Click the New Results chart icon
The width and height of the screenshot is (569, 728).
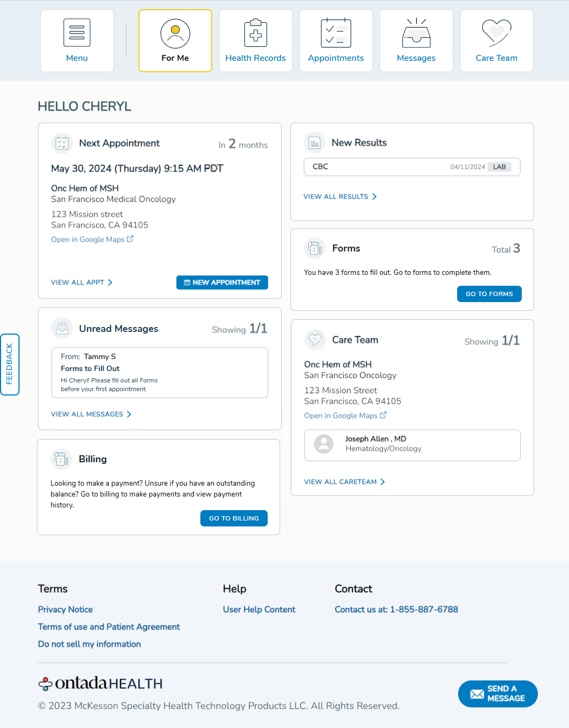click(x=314, y=143)
